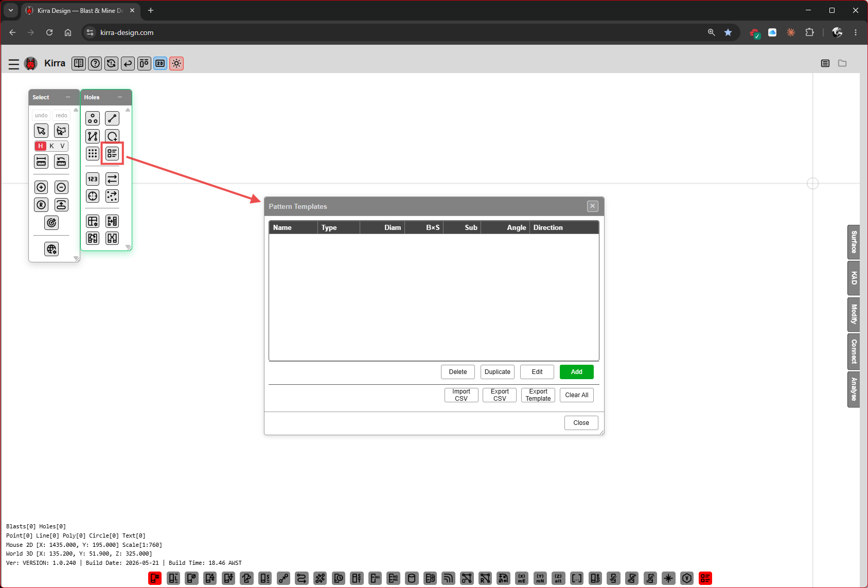Open the Modify side tab
This screenshot has width=868, height=588.
click(x=854, y=314)
